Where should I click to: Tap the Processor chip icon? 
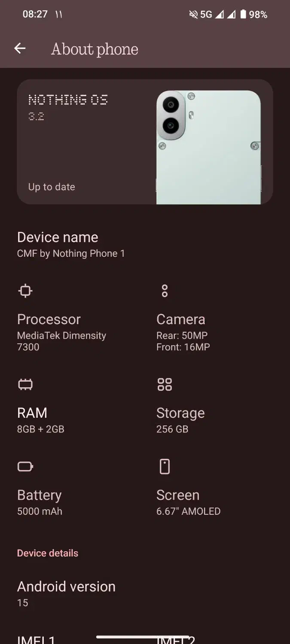pyautogui.click(x=25, y=291)
